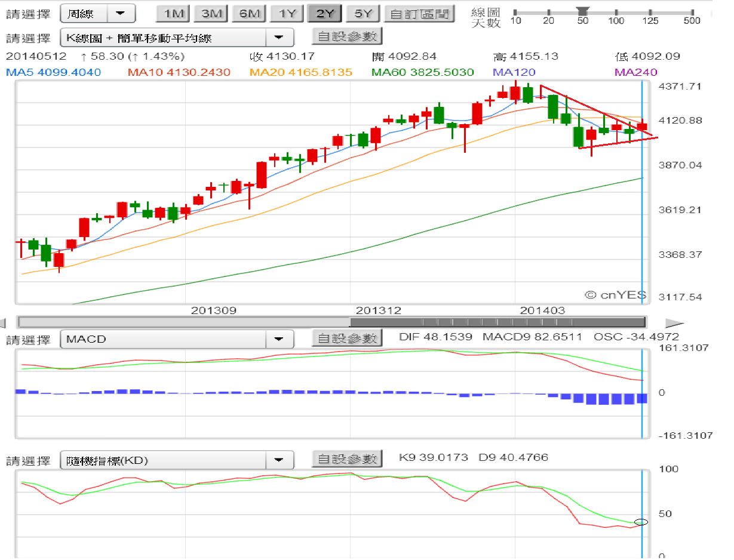Click 自設參數 button beside the MACD dropdown
Viewport: 734px width, 560px height.
click(347, 339)
